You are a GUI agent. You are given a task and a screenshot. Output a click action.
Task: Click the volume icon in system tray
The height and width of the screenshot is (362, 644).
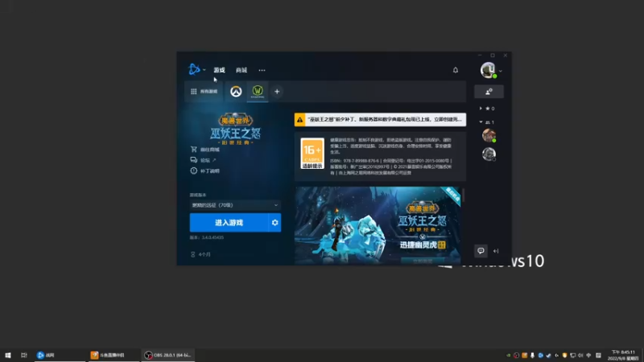point(580,356)
